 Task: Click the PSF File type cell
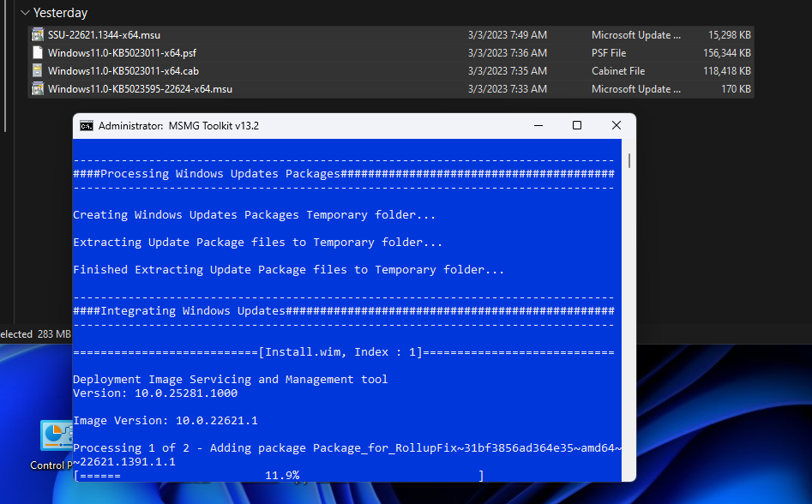(609, 53)
